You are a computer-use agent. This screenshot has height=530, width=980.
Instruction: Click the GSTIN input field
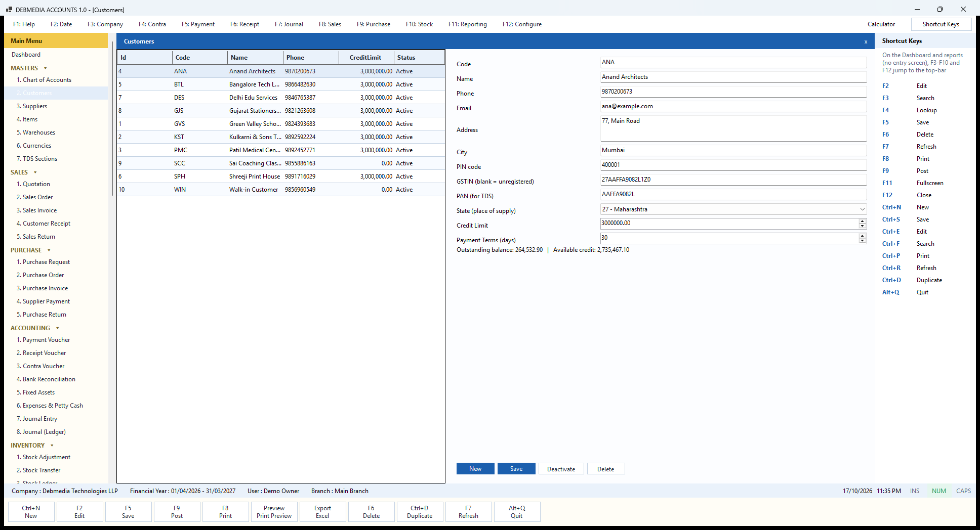coord(733,180)
